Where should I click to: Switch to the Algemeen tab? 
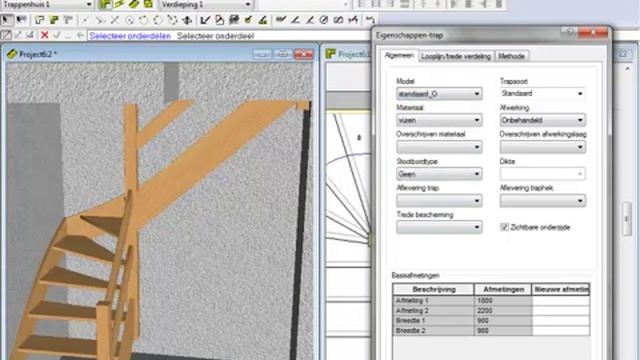coord(399,55)
